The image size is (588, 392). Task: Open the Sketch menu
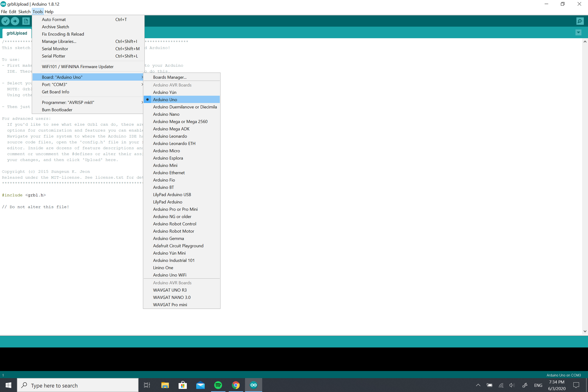24,12
